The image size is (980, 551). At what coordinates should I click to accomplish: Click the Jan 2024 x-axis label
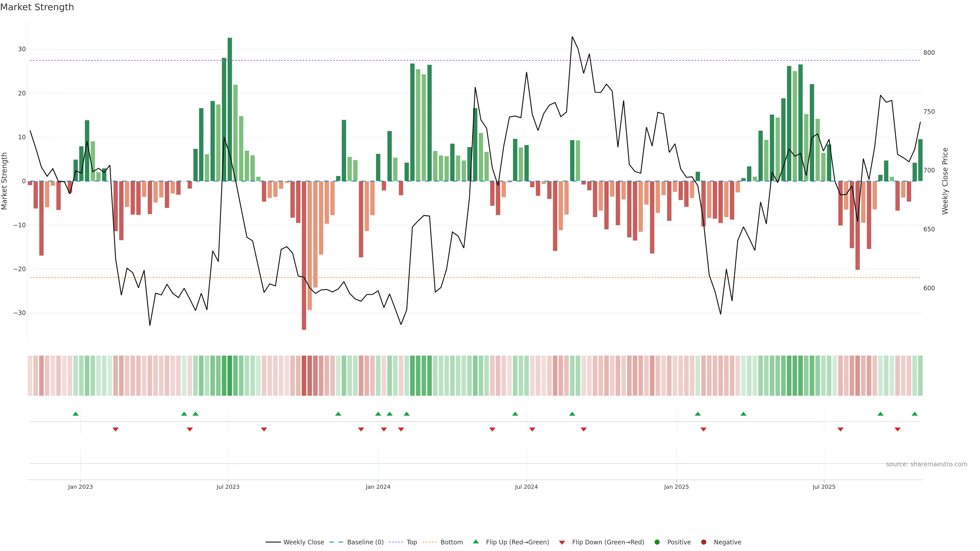pos(378,487)
